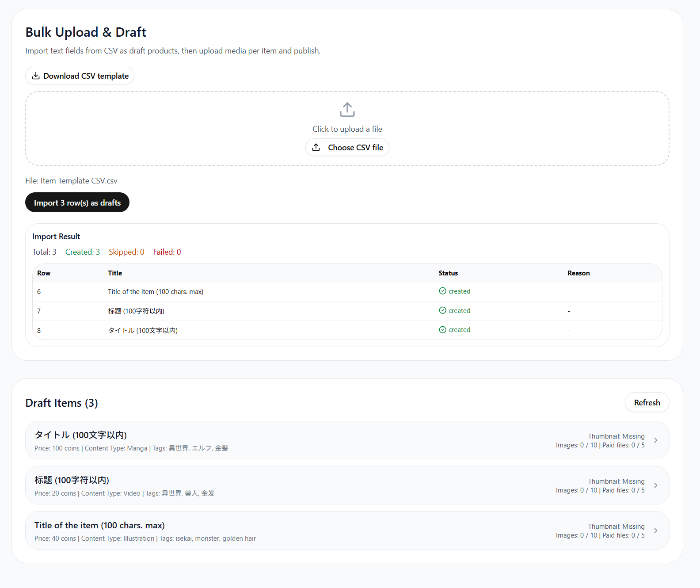700x588 pixels.
Task: Click the created check icon for row 8
Action: pyautogui.click(x=442, y=329)
